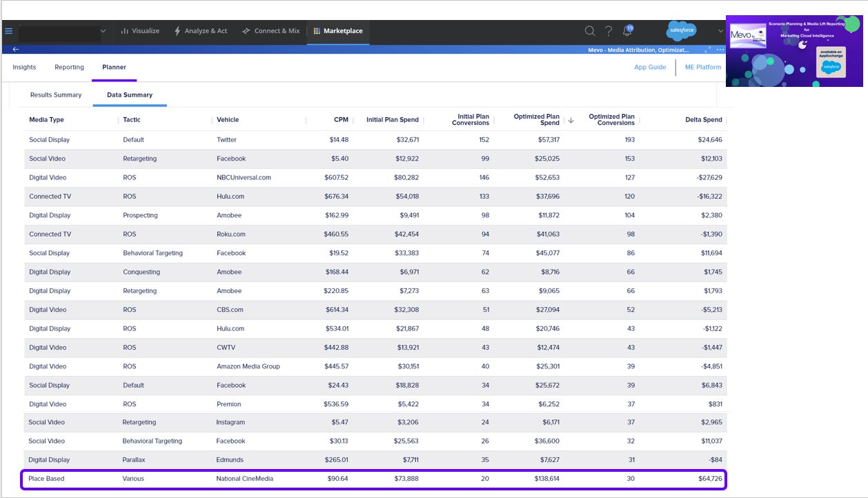Click the Salesforce cloud logo
The image size is (868, 498).
682,31
